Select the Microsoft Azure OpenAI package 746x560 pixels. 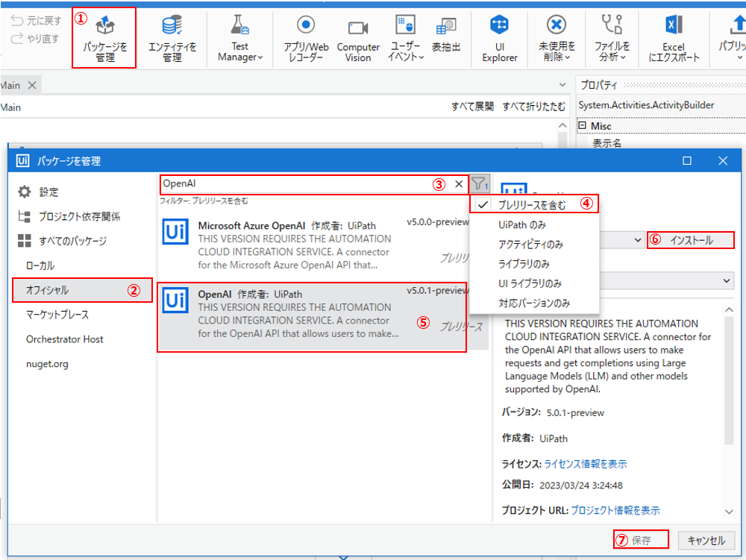[313, 245]
